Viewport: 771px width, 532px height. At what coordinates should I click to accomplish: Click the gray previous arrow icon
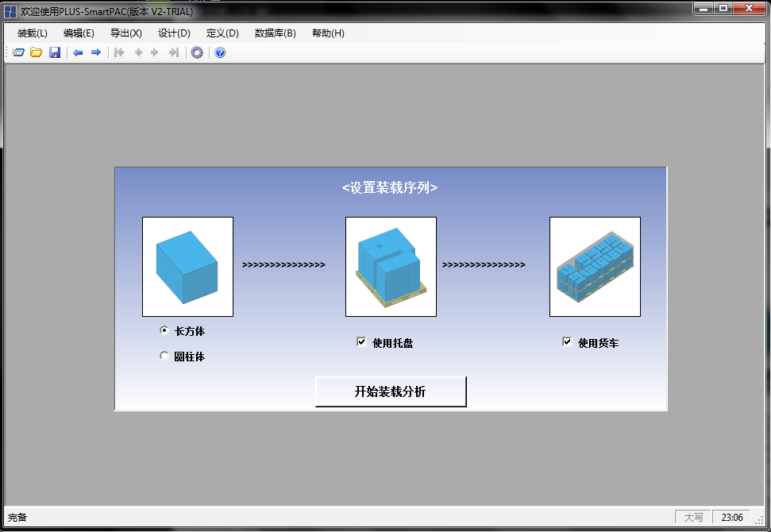(138, 52)
